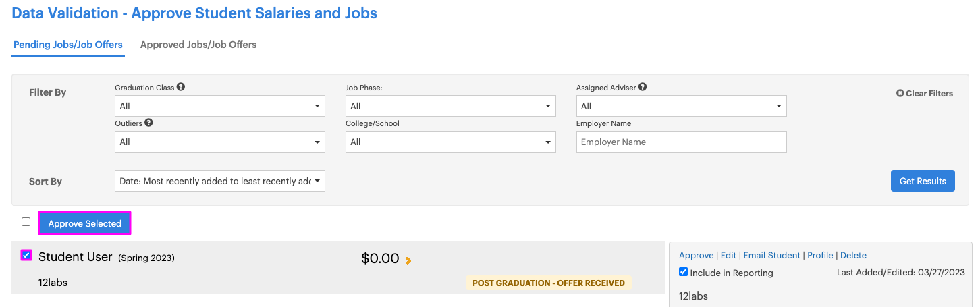Toggle the select-all checkbox beside Approve Selected

[x=26, y=221]
